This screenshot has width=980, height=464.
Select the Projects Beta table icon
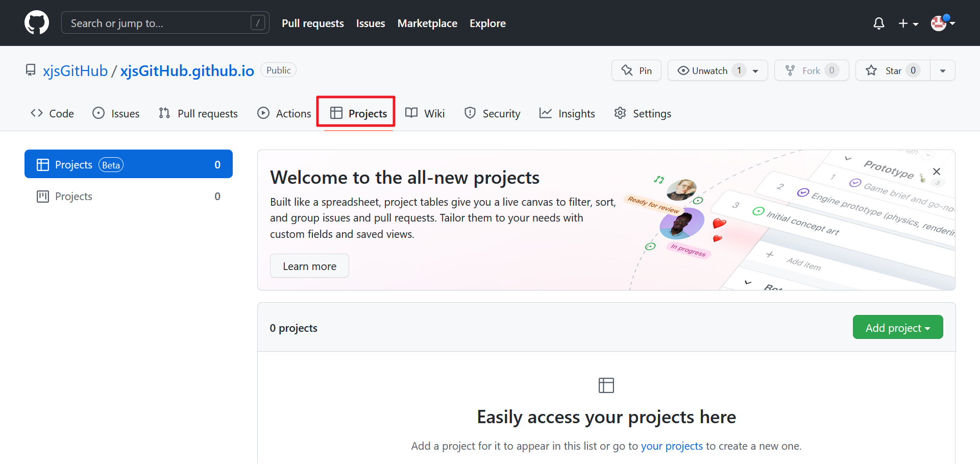tap(43, 164)
